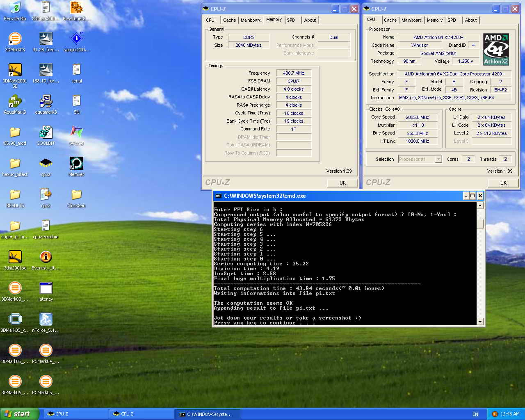
Task: Switch to CPU tab in CPU-Z memory window
Action: (210, 20)
